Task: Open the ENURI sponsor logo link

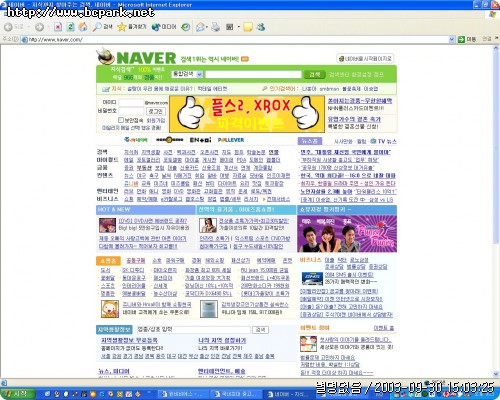Action: click(x=200, y=140)
